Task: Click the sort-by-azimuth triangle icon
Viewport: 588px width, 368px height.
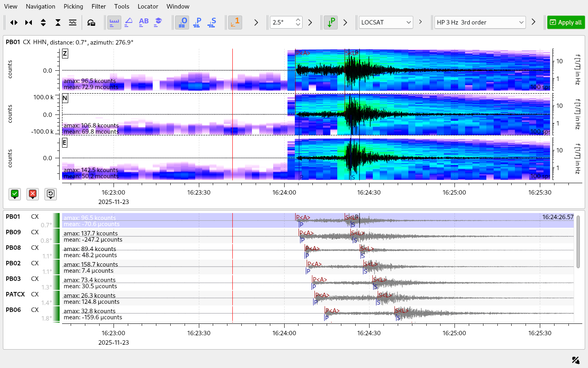Action: click(129, 22)
